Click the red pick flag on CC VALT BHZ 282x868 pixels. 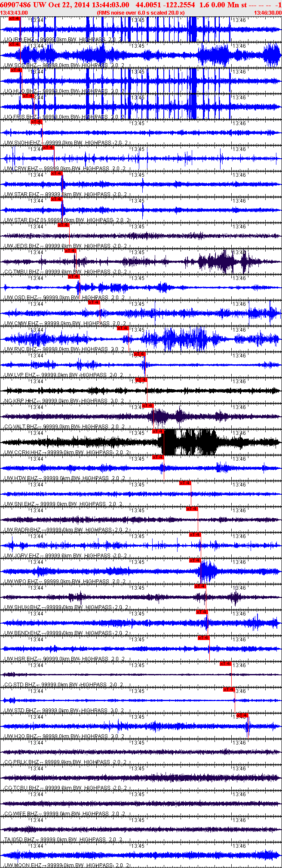coord(147,406)
